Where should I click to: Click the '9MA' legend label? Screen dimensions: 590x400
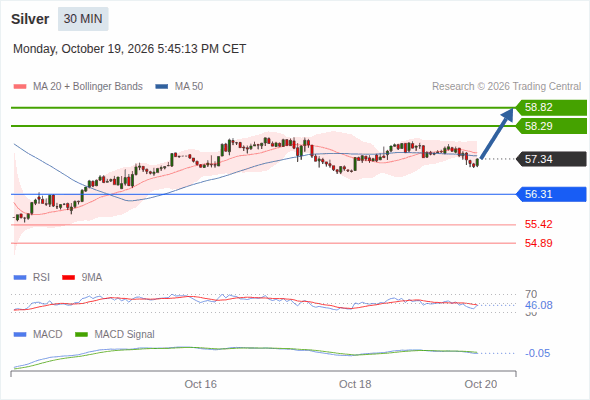(92, 278)
